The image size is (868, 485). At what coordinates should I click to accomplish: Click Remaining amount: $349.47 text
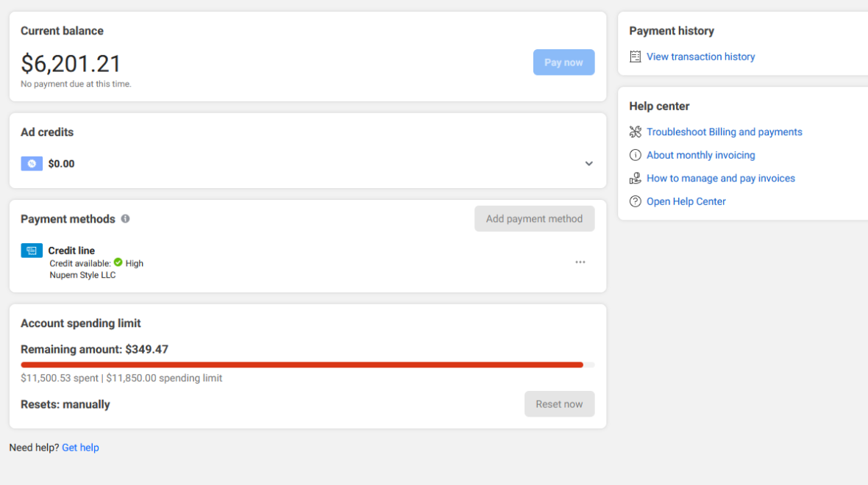pyautogui.click(x=94, y=350)
